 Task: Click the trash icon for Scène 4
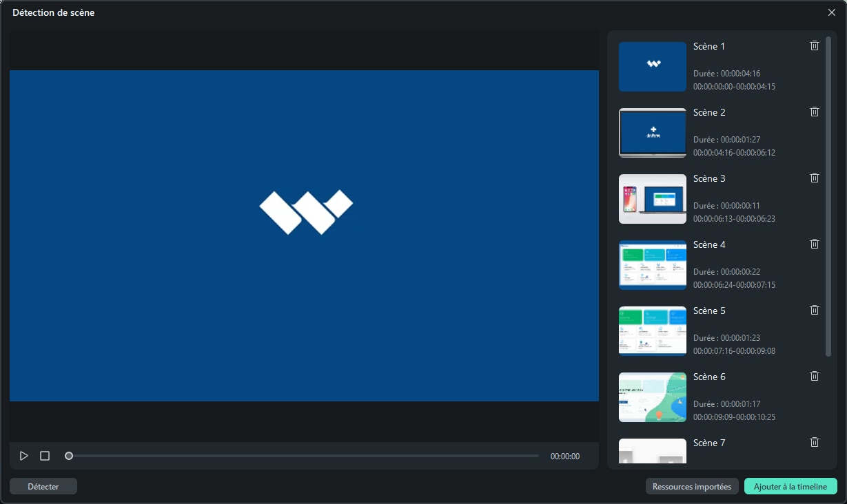click(x=814, y=244)
